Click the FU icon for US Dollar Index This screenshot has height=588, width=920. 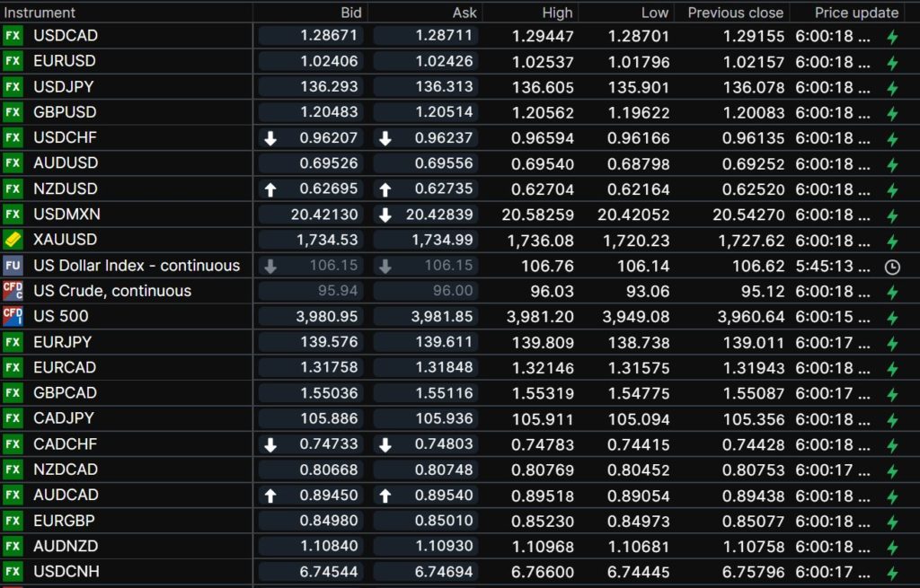point(13,266)
